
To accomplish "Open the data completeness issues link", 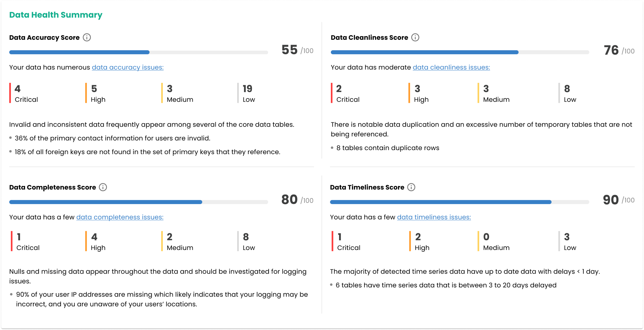I will [120, 217].
